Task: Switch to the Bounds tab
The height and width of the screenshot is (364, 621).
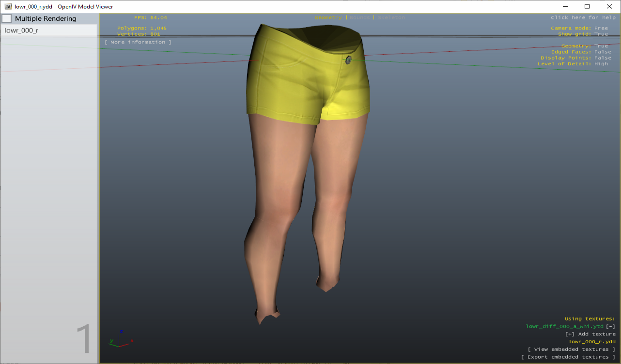Action: click(359, 17)
